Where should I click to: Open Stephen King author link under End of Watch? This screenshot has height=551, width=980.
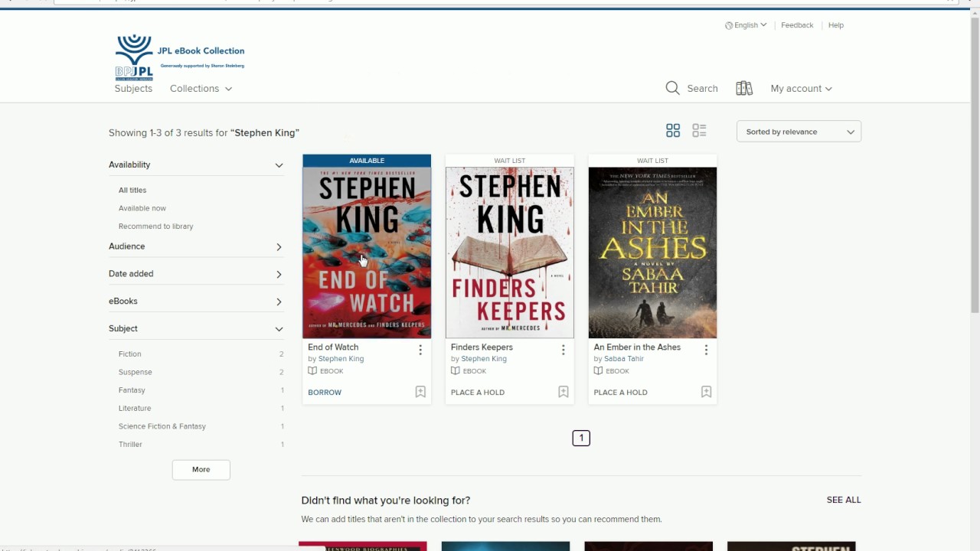[341, 359]
